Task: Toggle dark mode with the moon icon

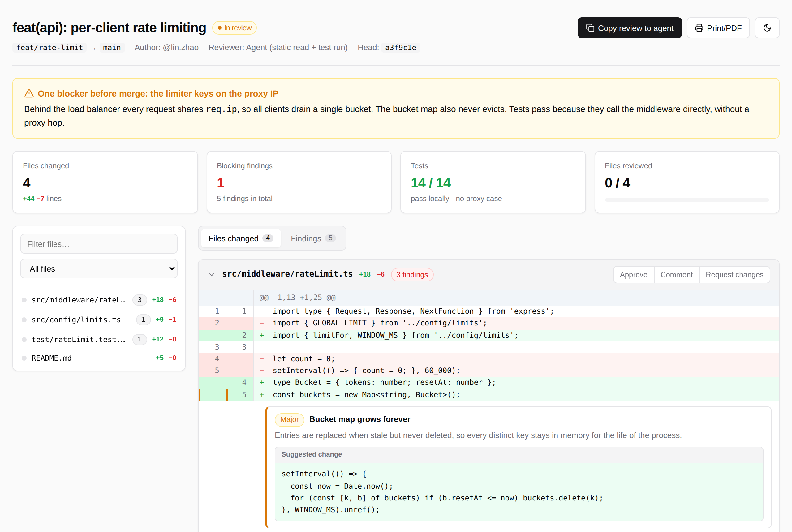Action: point(767,28)
